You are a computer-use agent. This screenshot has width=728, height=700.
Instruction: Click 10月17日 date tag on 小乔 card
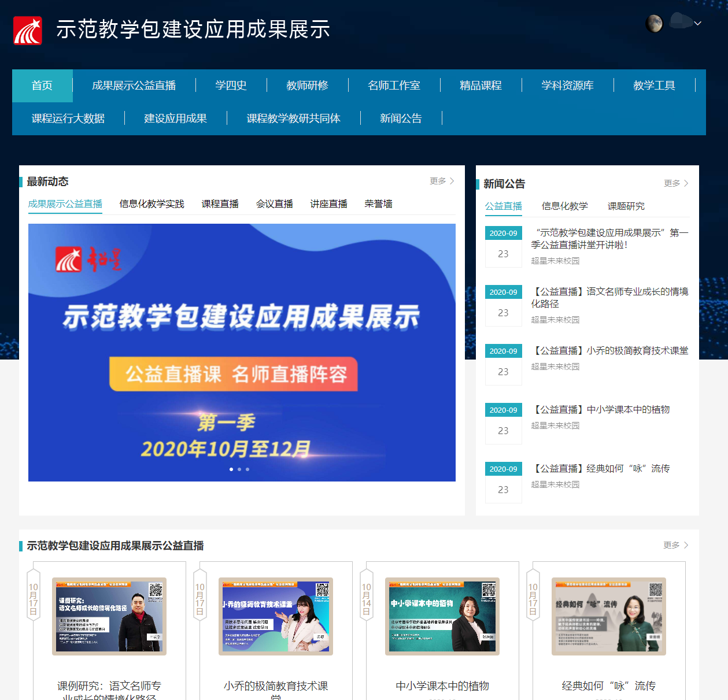click(200, 595)
